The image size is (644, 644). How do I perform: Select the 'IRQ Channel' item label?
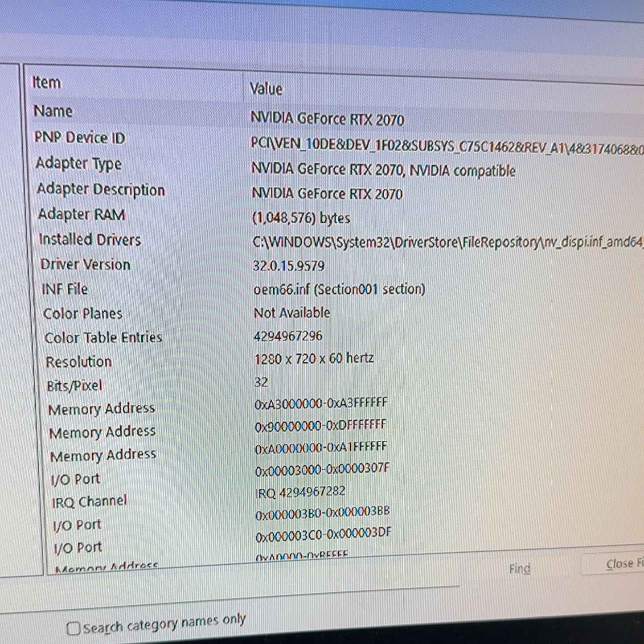(x=89, y=501)
